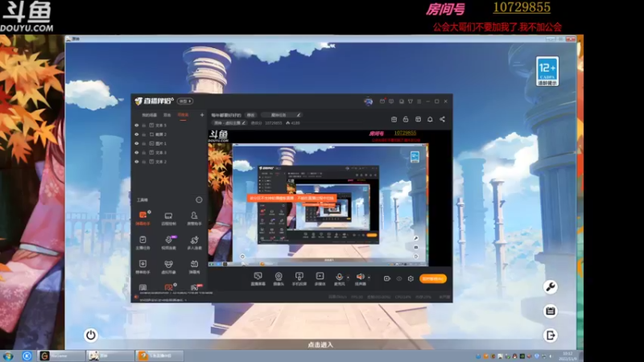Mute the 扬声器 speaker
The height and width of the screenshot is (362, 644).
360,278
